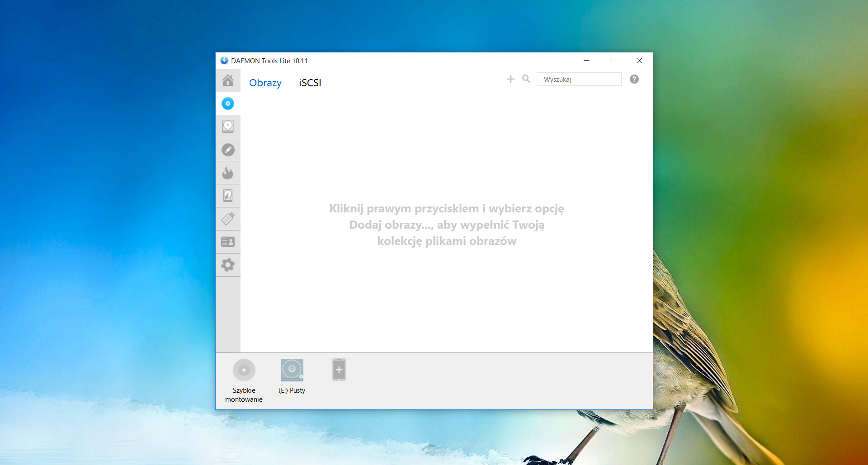
Task: Click the add images plus icon
Action: point(510,79)
